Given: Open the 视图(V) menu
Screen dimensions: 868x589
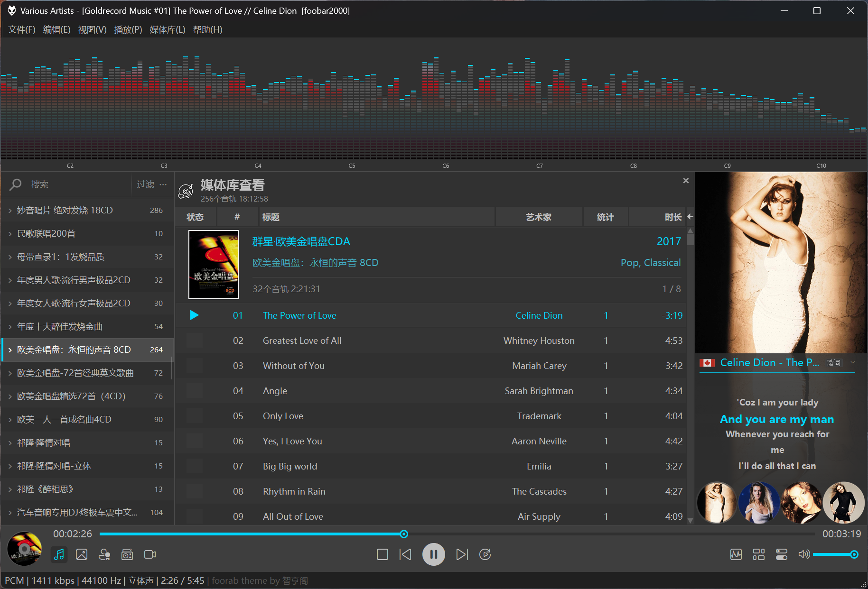Looking at the screenshot, I should 93,29.
